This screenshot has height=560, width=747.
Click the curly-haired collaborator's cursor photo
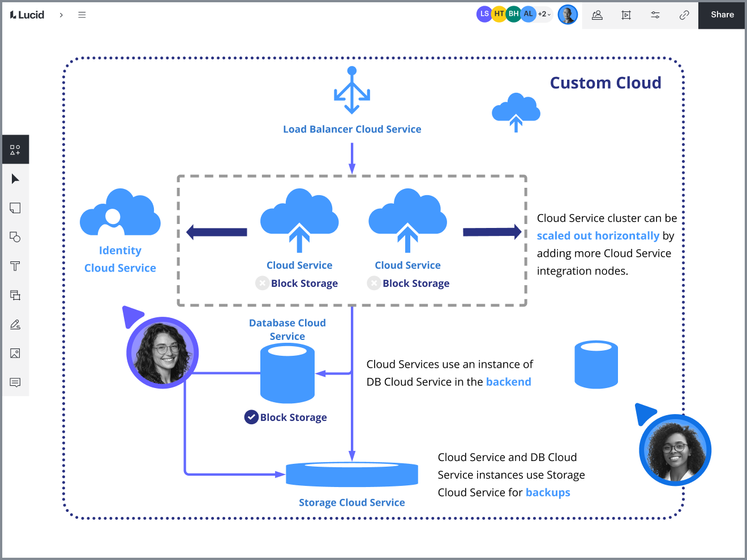tap(162, 353)
